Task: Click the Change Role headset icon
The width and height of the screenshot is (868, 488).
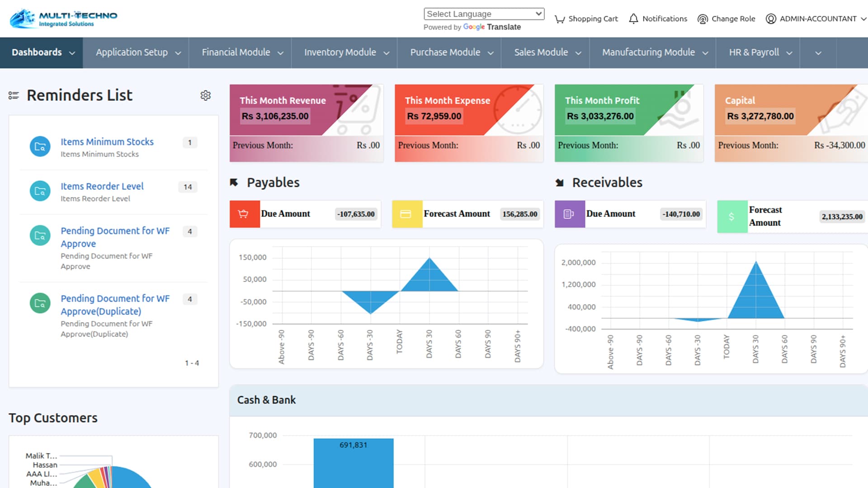Action: [702, 19]
